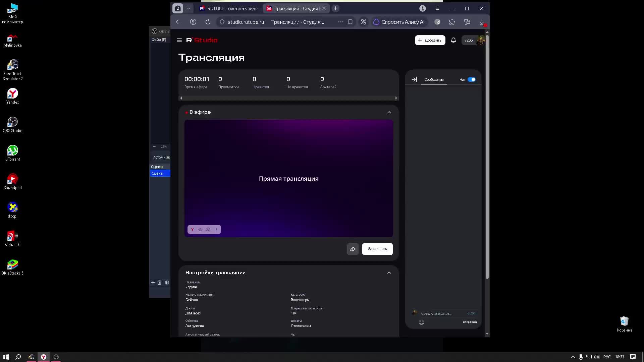Screen dimensions: 644x362
Task: Open browser extensions puzzle icon
Action: tap(452, 22)
